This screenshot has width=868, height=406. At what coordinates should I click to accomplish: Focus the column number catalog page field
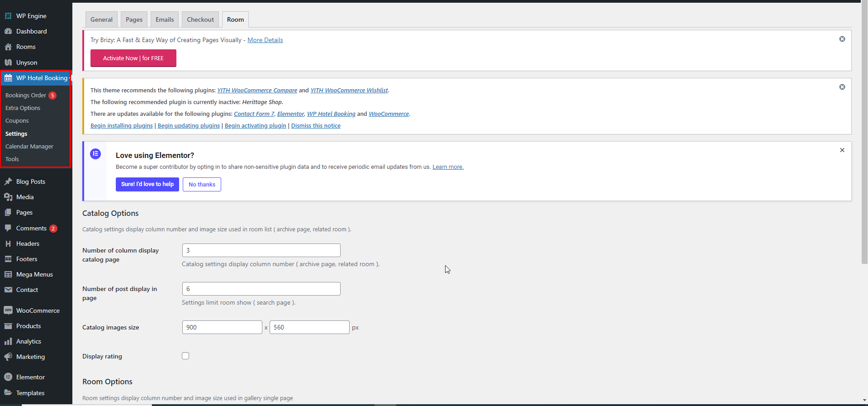click(x=261, y=250)
